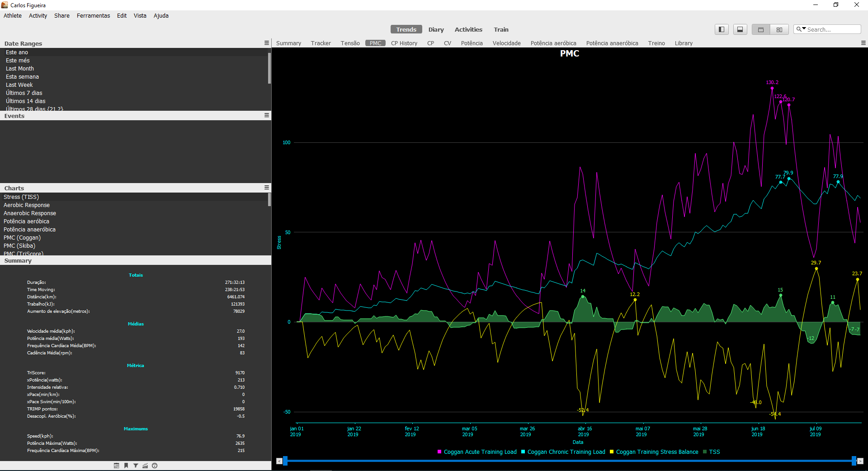
Task: Open the Diary view
Action: [x=436, y=29]
